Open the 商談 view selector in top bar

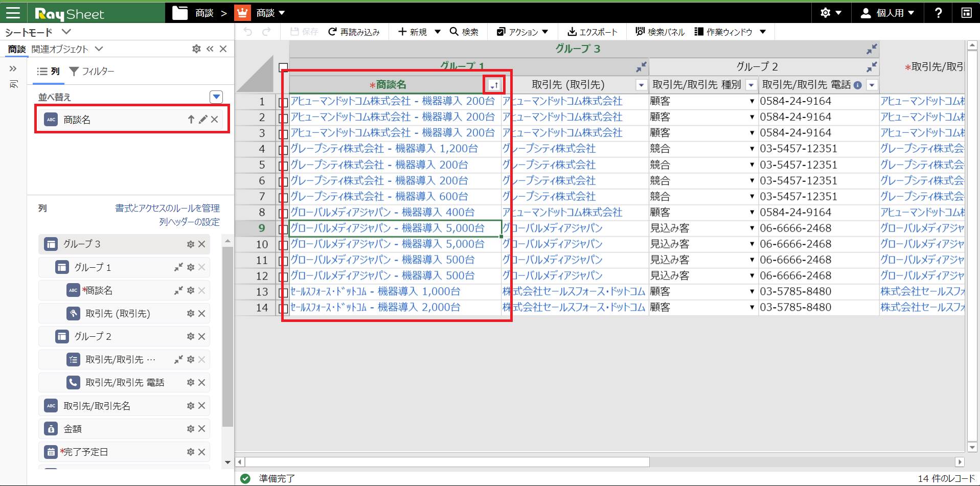coord(270,13)
